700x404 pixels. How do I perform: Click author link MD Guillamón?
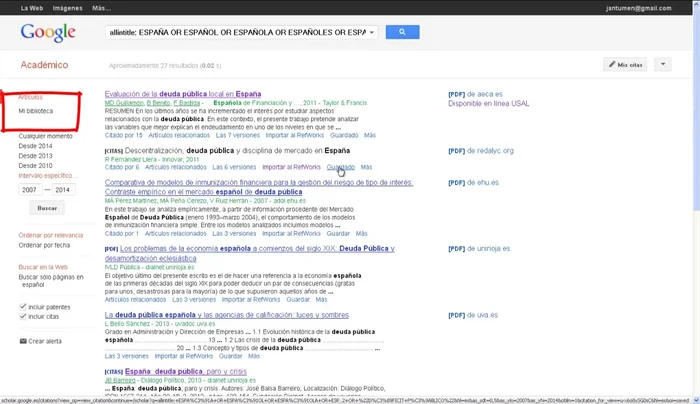click(x=124, y=103)
